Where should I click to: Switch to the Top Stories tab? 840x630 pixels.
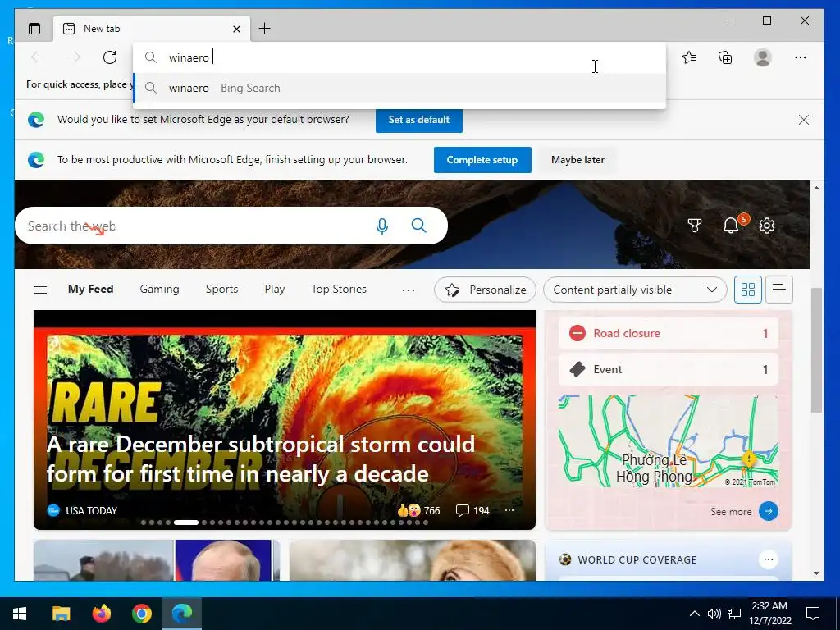point(339,289)
